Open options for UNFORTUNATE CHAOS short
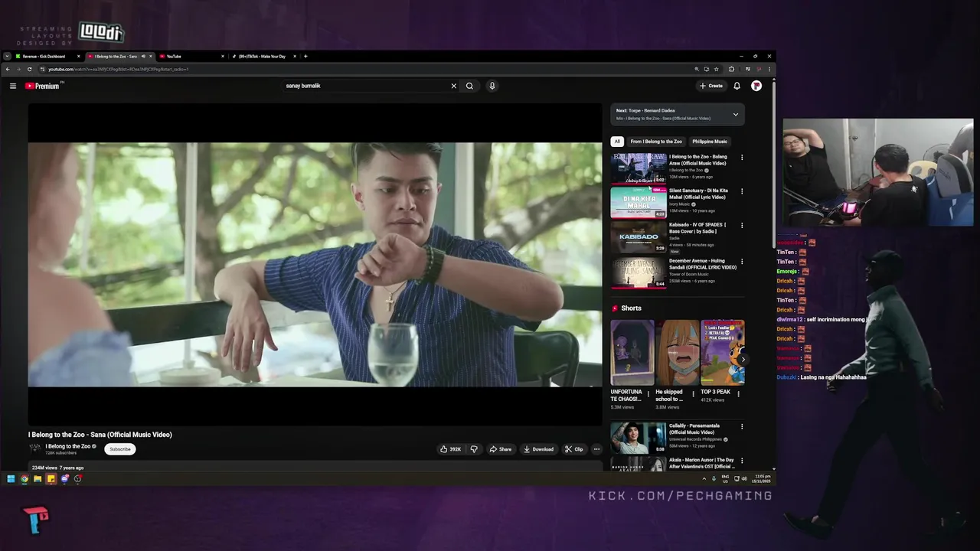This screenshot has height=551, width=980. point(648,394)
